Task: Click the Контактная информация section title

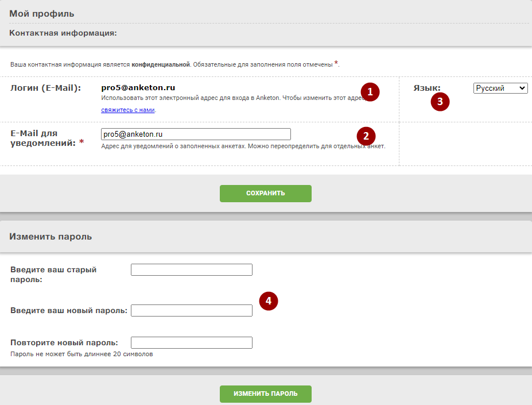Action: coord(63,33)
